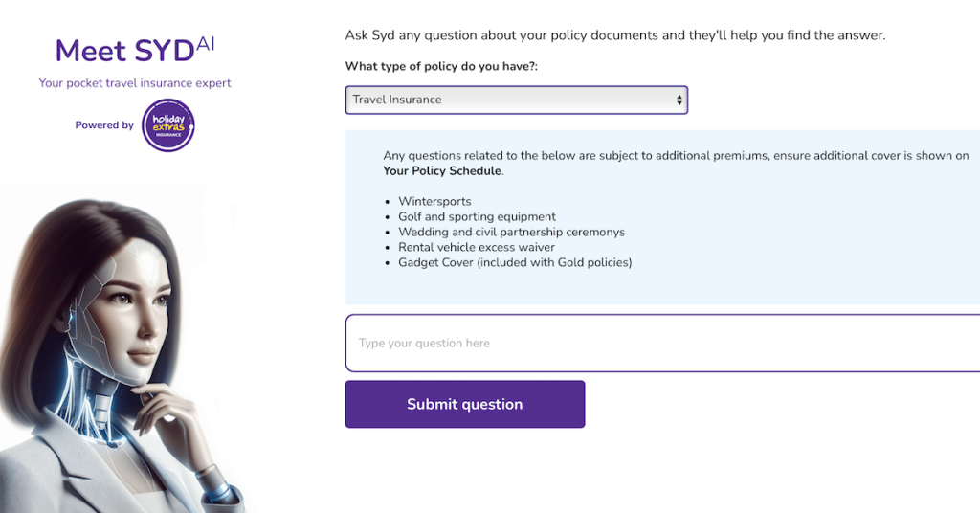This screenshot has width=980, height=513.
Task: Click 'Rental vehicle excess waiver' item
Action: click(x=477, y=247)
